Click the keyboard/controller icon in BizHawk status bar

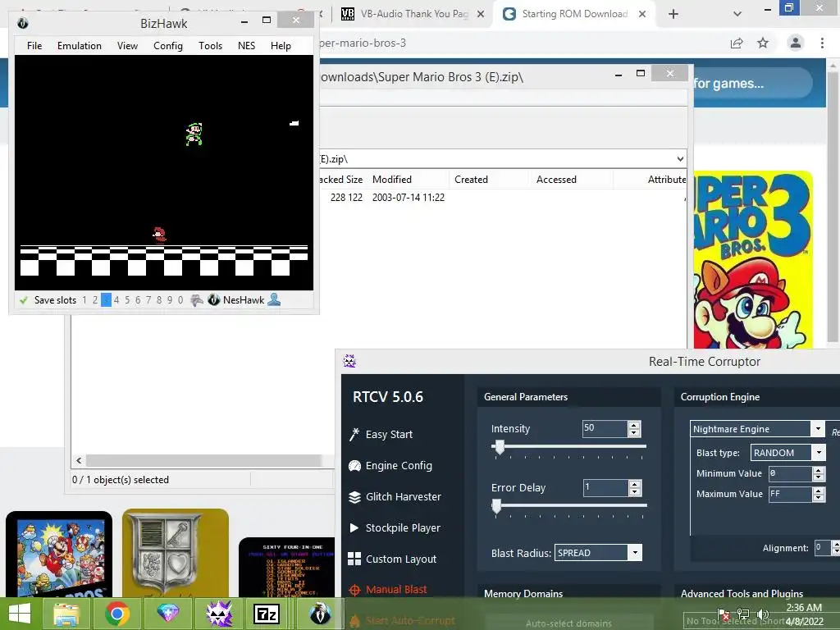click(197, 300)
